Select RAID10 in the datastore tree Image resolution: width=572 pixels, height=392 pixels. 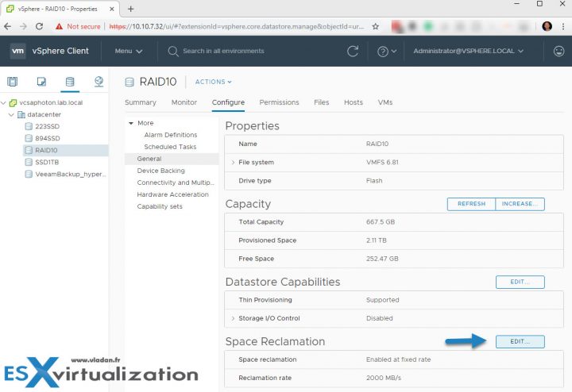click(x=66, y=150)
